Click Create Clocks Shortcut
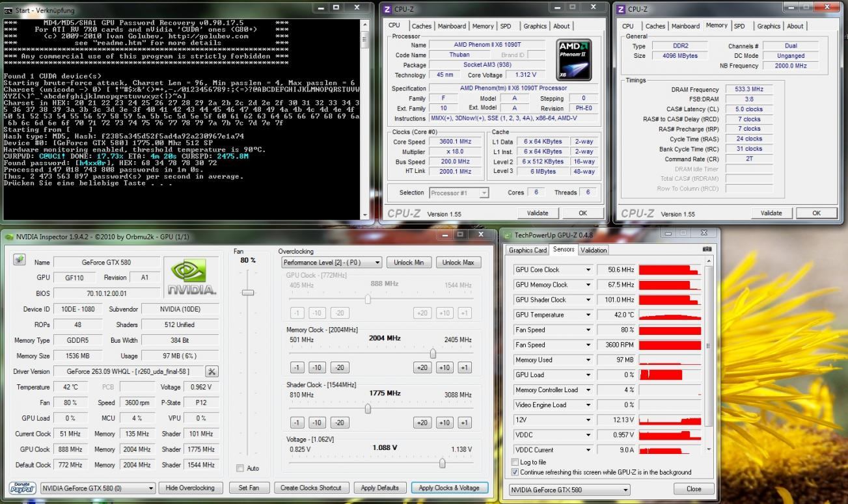 [311, 488]
